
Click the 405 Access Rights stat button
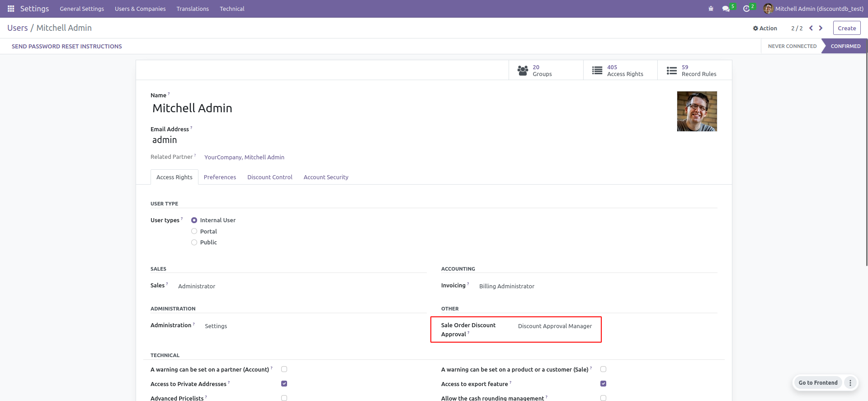pos(620,71)
